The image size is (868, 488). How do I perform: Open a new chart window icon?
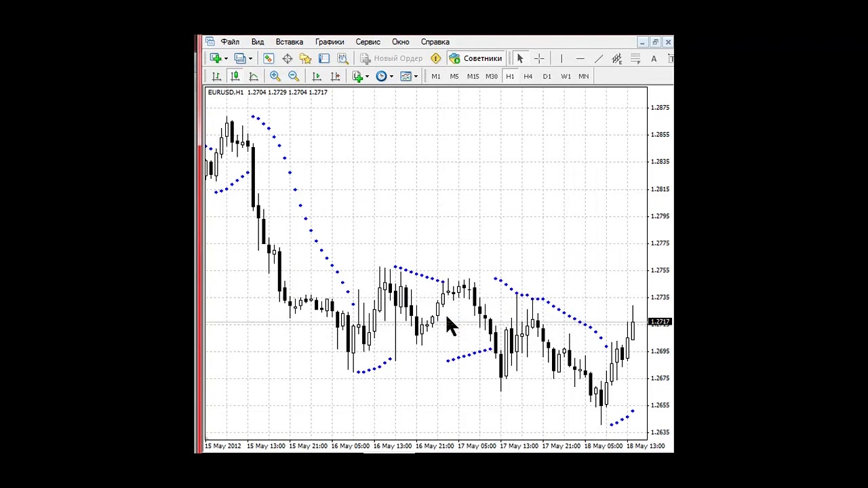pos(216,59)
